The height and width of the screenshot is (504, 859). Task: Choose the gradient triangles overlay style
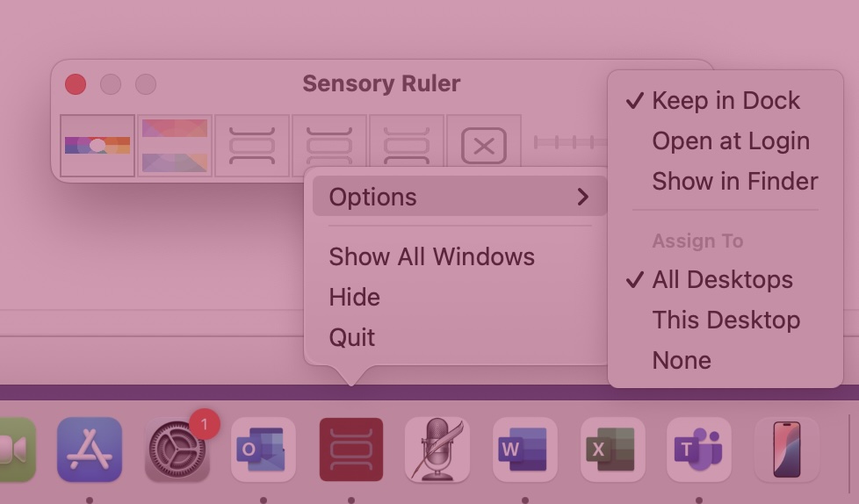click(x=175, y=146)
